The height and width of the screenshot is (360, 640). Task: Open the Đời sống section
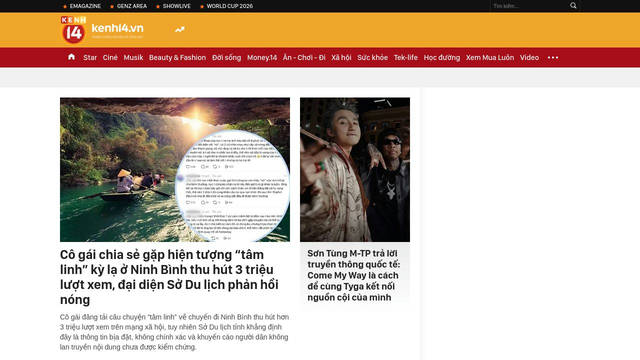(227, 58)
